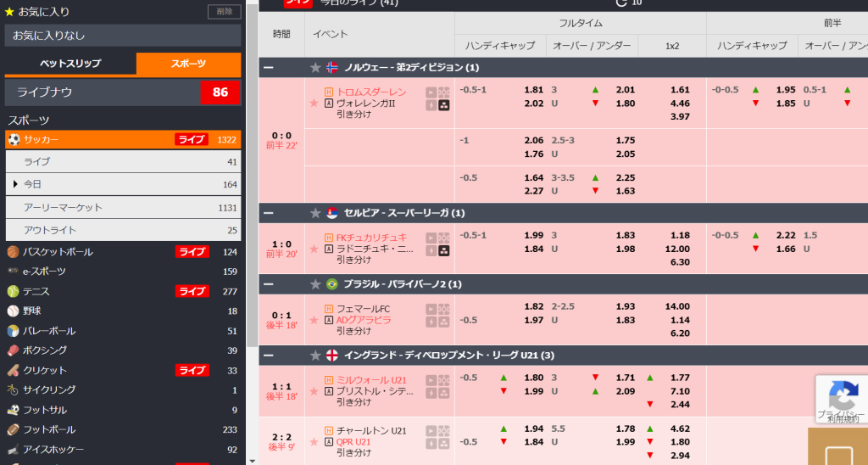The height and width of the screenshot is (465, 868).
Task: Toggle favorite star for the フェマールFC match
Action: point(314,320)
